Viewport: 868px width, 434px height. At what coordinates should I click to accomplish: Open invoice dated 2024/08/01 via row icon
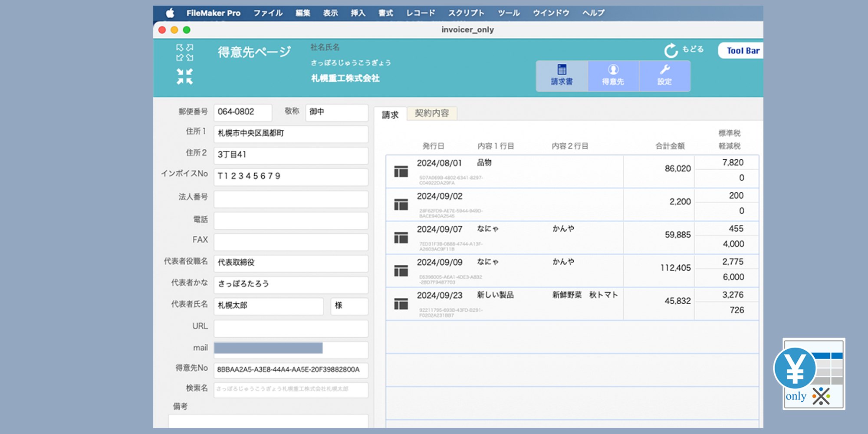click(x=401, y=172)
